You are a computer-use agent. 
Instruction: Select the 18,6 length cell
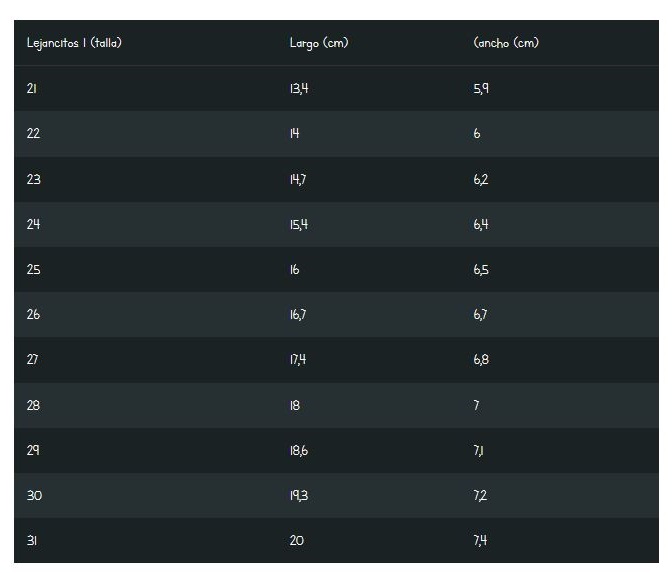coord(298,451)
